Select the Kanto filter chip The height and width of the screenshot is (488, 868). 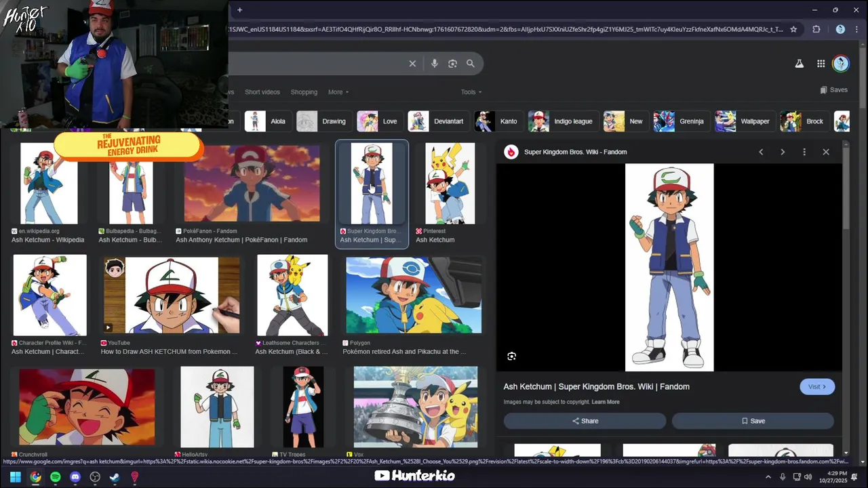click(x=498, y=121)
